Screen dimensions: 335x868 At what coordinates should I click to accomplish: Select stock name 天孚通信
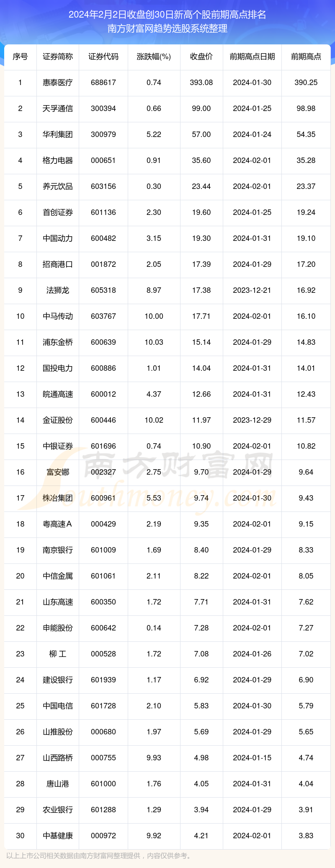[x=58, y=108]
